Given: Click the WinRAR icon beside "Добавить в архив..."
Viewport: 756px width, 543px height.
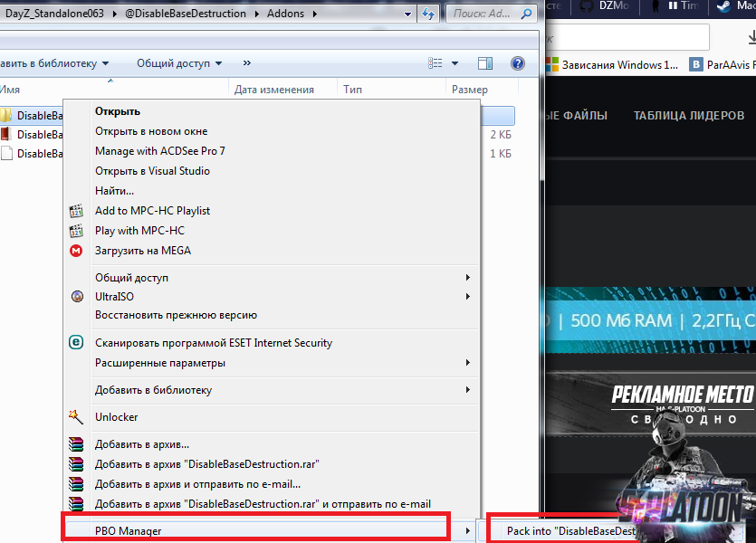Looking at the screenshot, I should [x=76, y=444].
